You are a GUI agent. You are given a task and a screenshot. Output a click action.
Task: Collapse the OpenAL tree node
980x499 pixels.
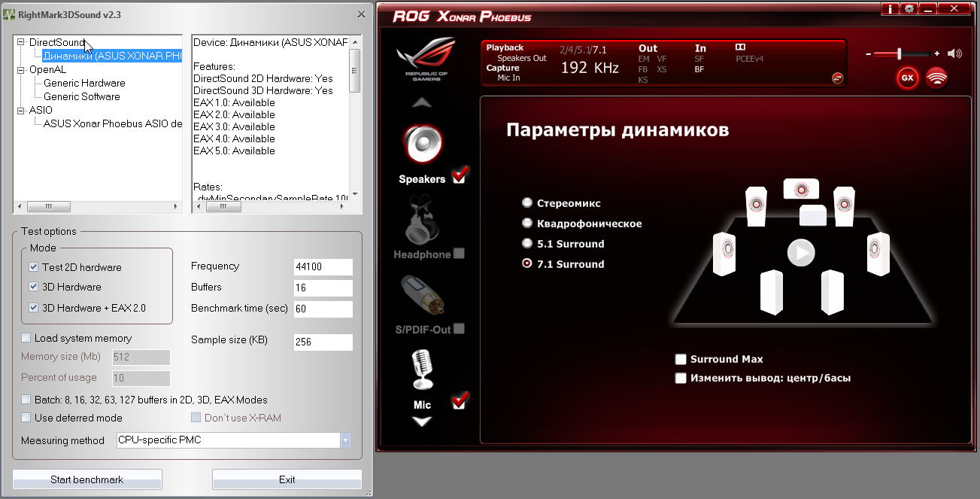tap(21, 70)
